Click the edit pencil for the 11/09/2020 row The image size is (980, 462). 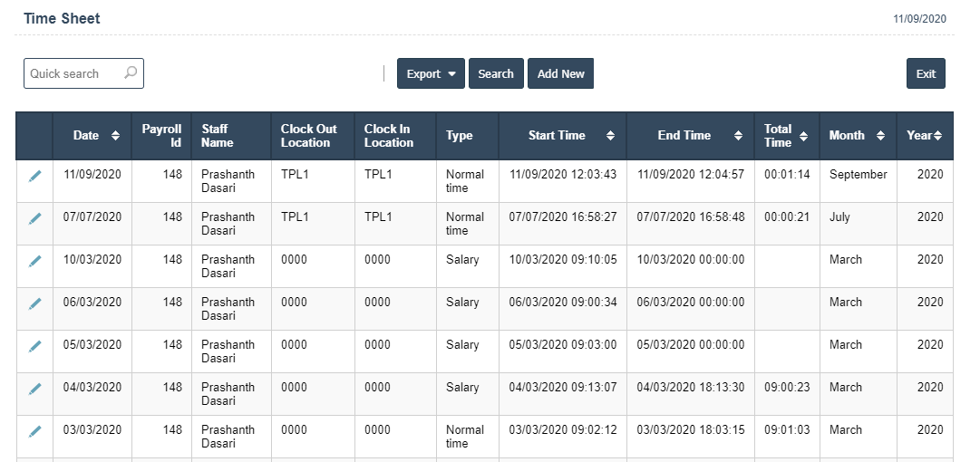pyautogui.click(x=34, y=176)
